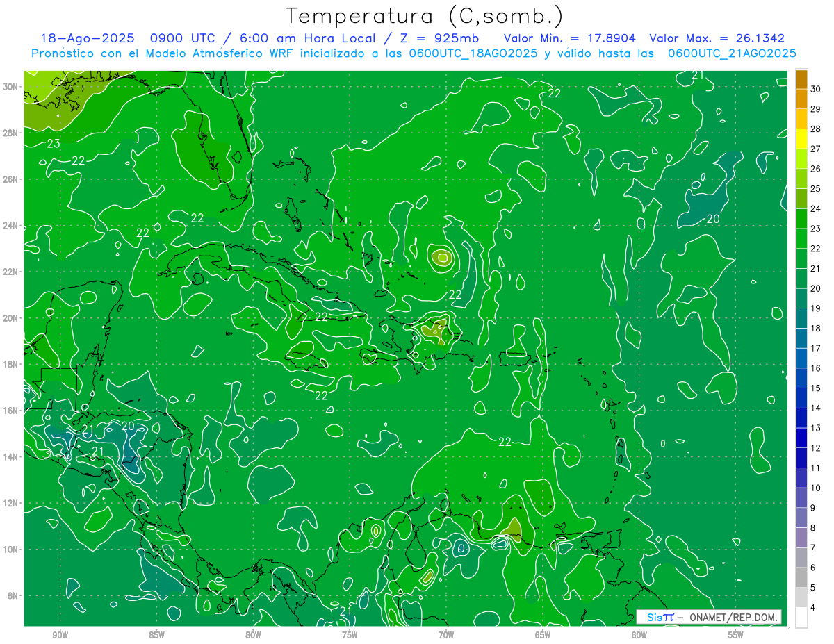This screenshot has height=644, width=834.
Task: Click the "30N" latitude label
Action: 11,86
